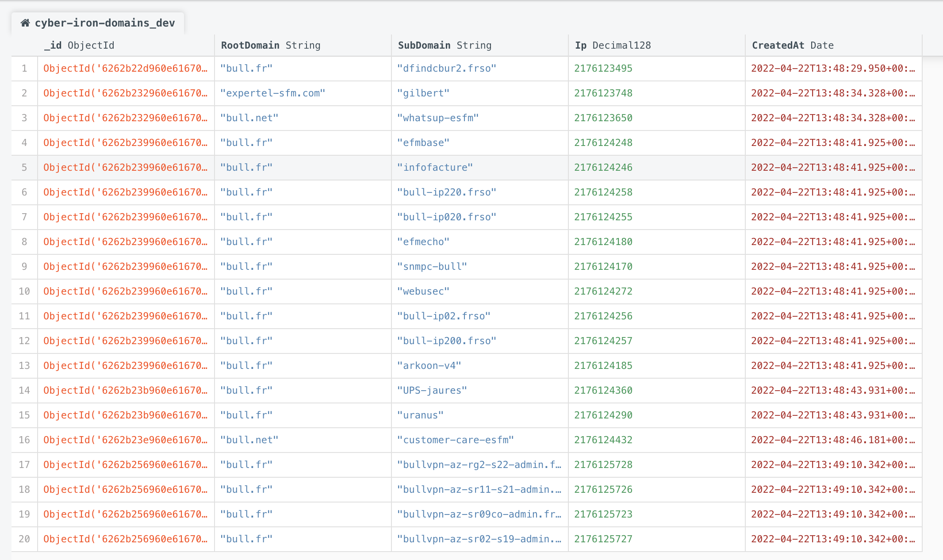Click ObjectId cell in row 14

point(125,390)
